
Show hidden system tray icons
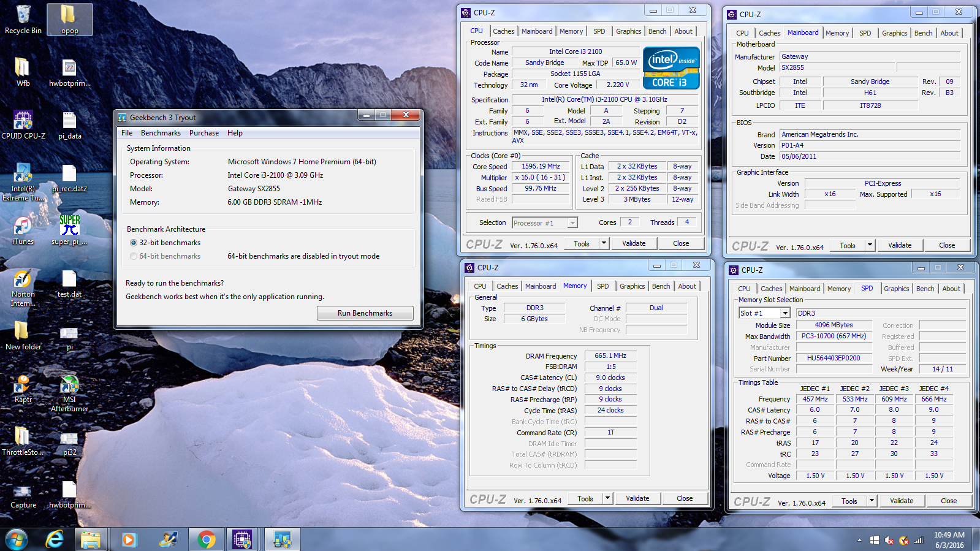click(x=859, y=540)
